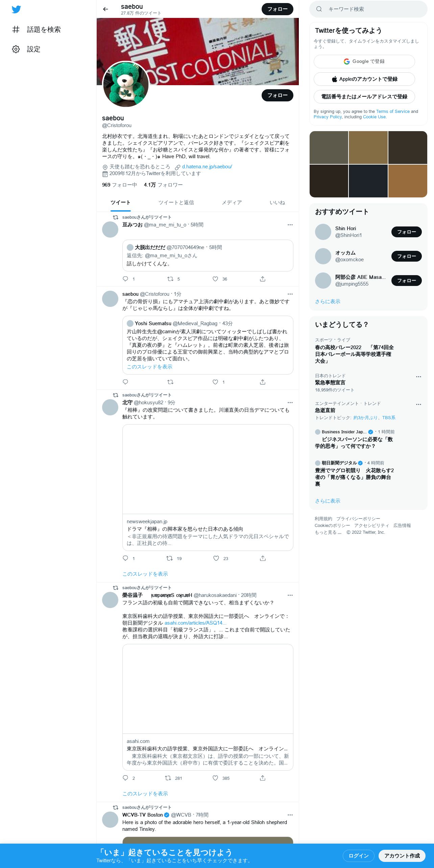Expand footer もっと見る menu
The height and width of the screenshot is (868, 434).
(x=328, y=532)
